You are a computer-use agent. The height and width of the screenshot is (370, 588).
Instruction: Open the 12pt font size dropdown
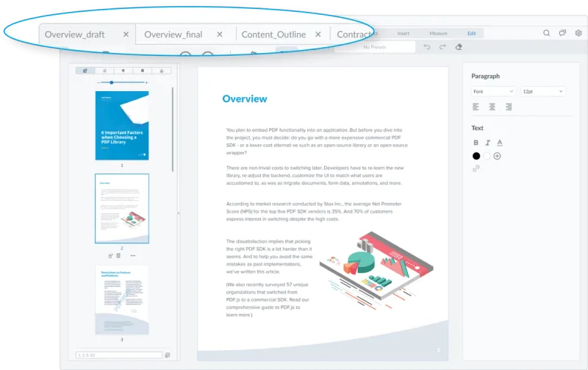pos(542,91)
